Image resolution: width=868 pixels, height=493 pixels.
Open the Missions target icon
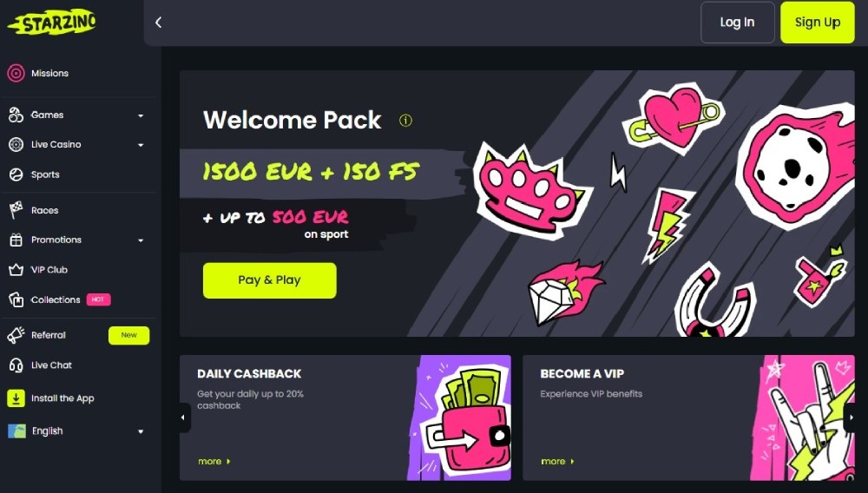16,73
